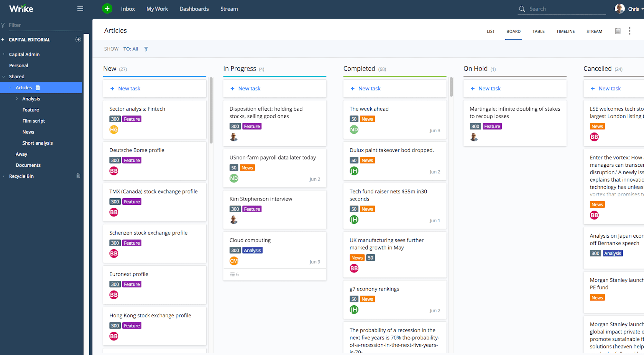Add new task in Completed column
Viewport: 644px width, 355px height.
[x=365, y=88]
